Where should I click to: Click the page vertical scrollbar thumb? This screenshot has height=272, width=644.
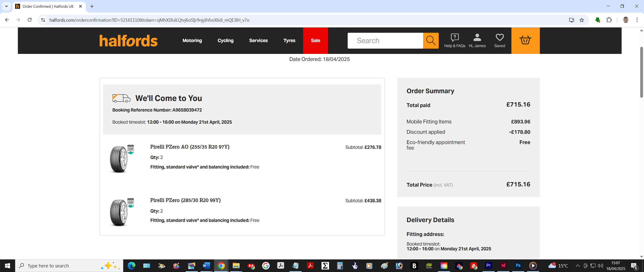(x=641, y=72)
